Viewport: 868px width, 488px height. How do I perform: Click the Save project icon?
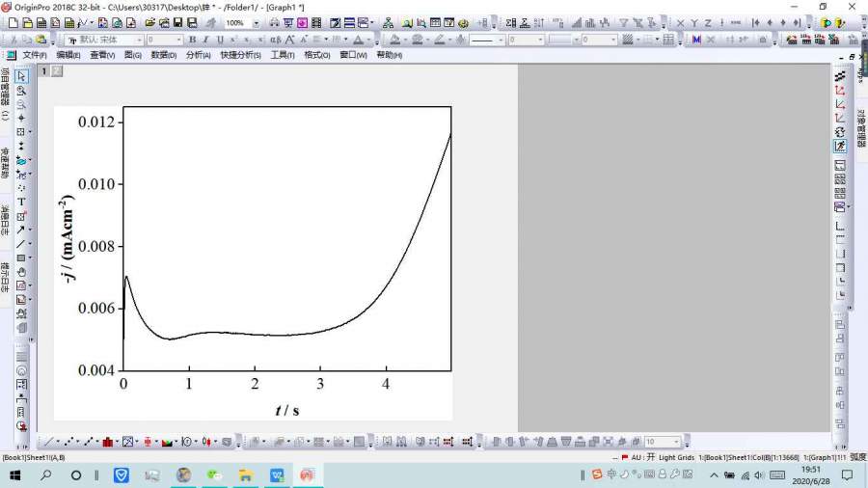tap(177, 22)
